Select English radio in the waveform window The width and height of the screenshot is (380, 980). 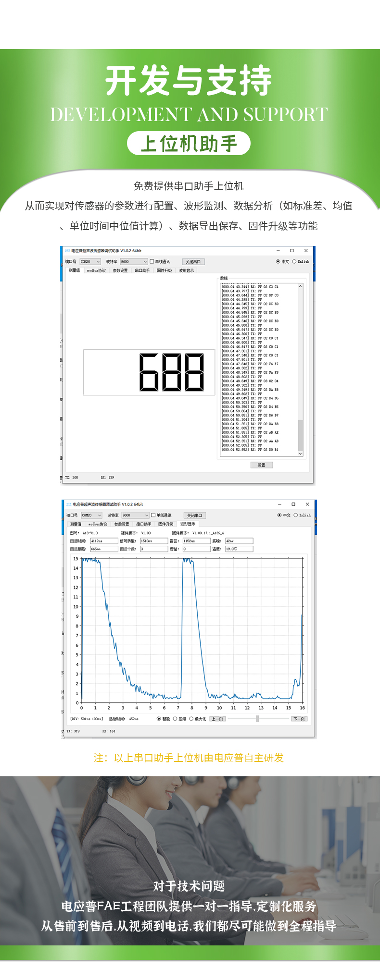click(296, 515)
